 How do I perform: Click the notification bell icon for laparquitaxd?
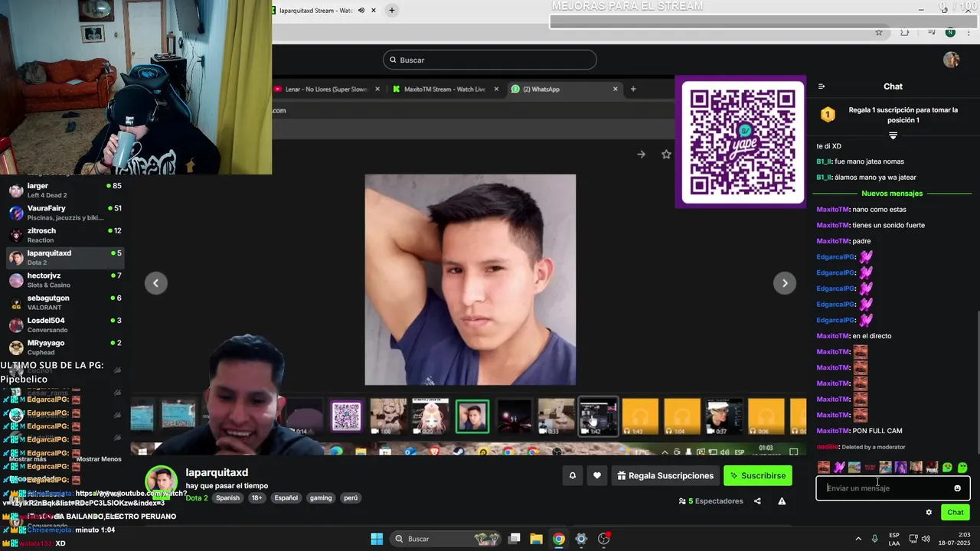[572, 476]
